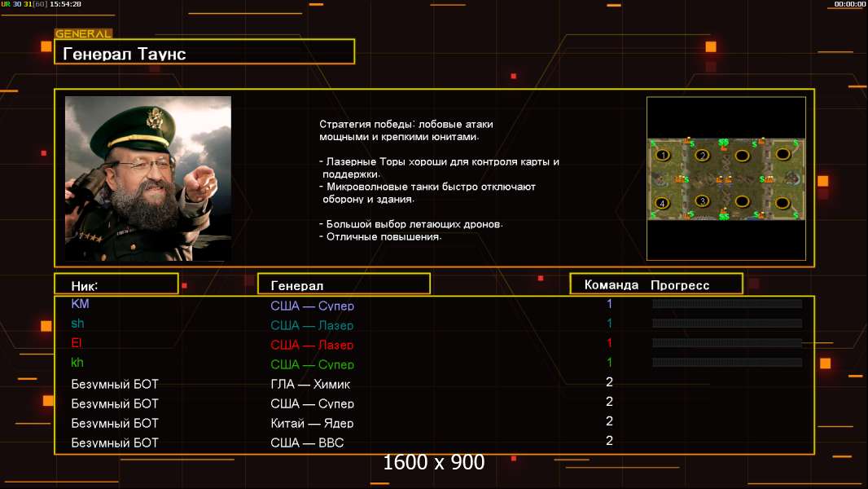Click 'Безумный БОТ' in the США — ВВС row

115,443
